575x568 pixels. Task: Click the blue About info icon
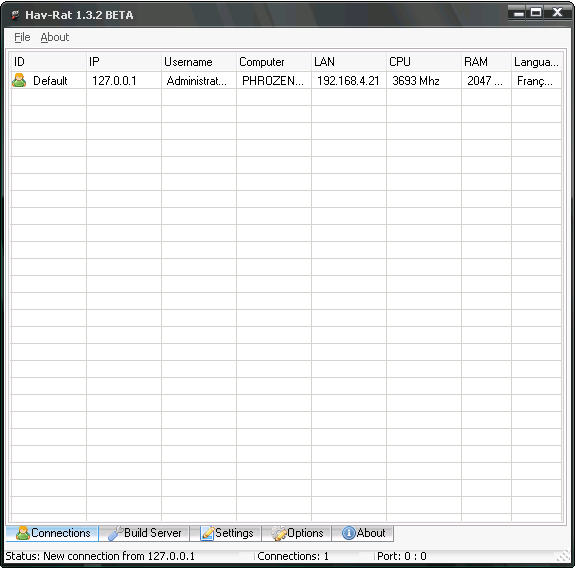click(x=348, y=533)
